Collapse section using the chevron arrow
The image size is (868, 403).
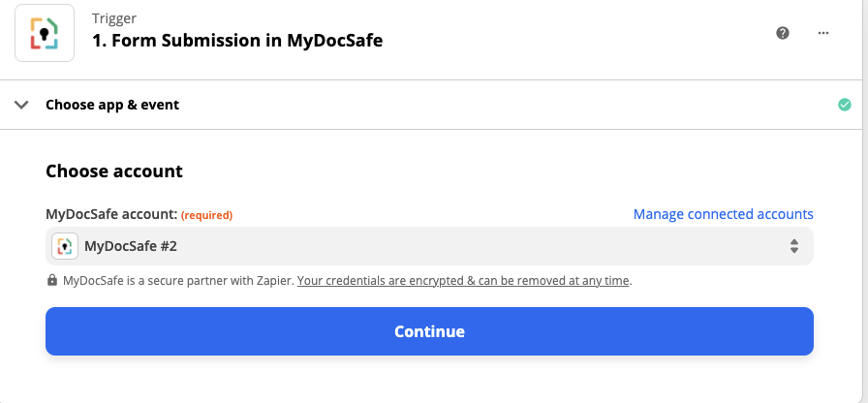tap(21, 105)
